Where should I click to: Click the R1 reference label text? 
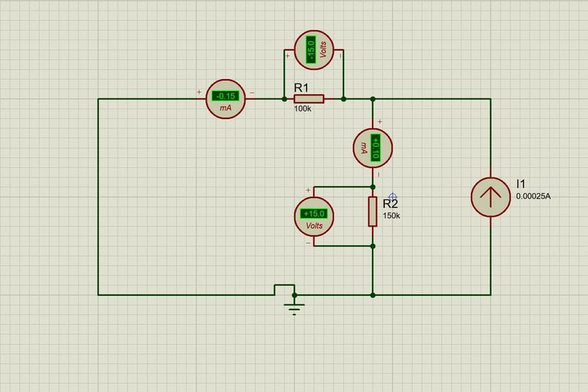pos(301,88)
